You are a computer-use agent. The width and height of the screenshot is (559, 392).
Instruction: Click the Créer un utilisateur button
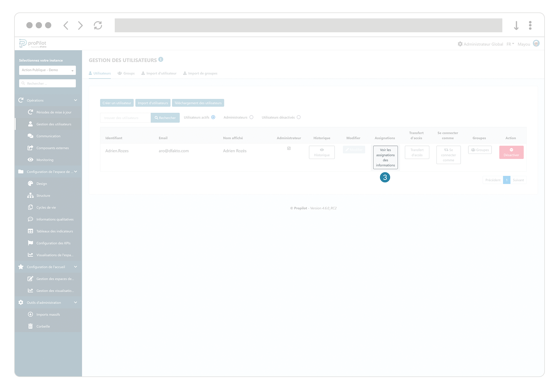[x=116, y=103]
